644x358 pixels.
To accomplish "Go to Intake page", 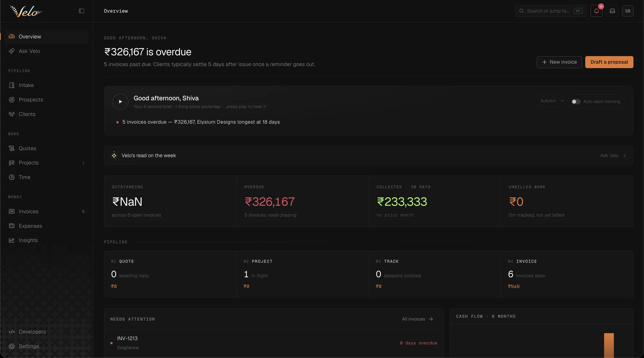I will click(x=46, y=85).
